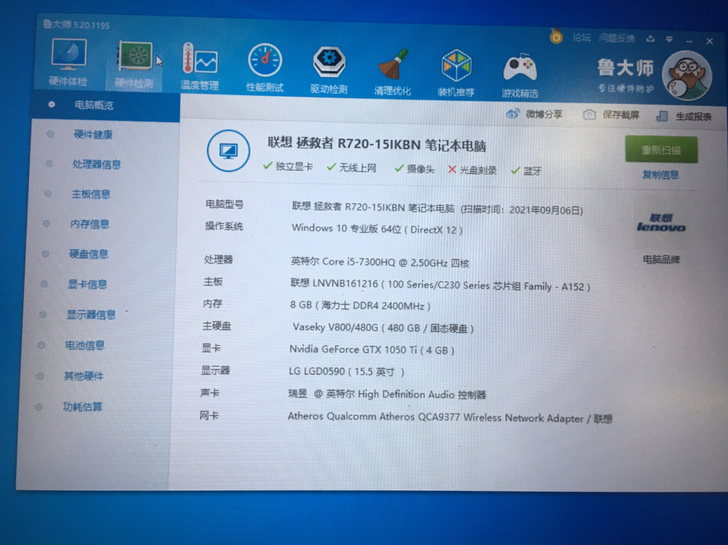Viewport: 728px width, 545px height.
Task: Click the 复制信息 copy info link
Action: tap(660, 175)
